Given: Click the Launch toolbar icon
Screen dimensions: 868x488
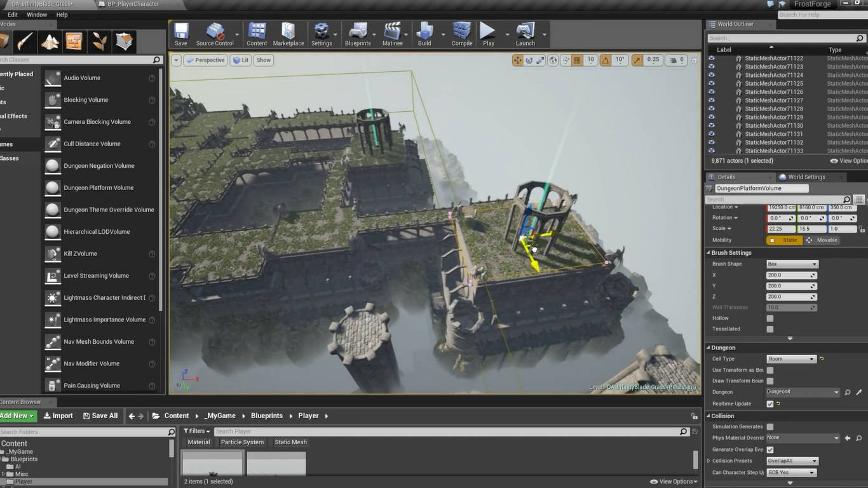Looking at the screenshot, I should [525, 34].
